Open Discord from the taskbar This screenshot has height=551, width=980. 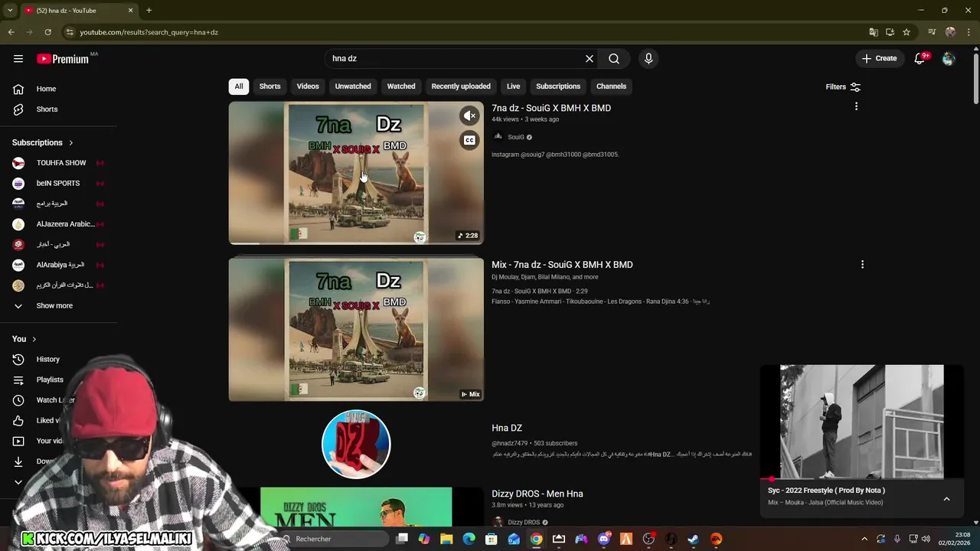pos(604,539)
